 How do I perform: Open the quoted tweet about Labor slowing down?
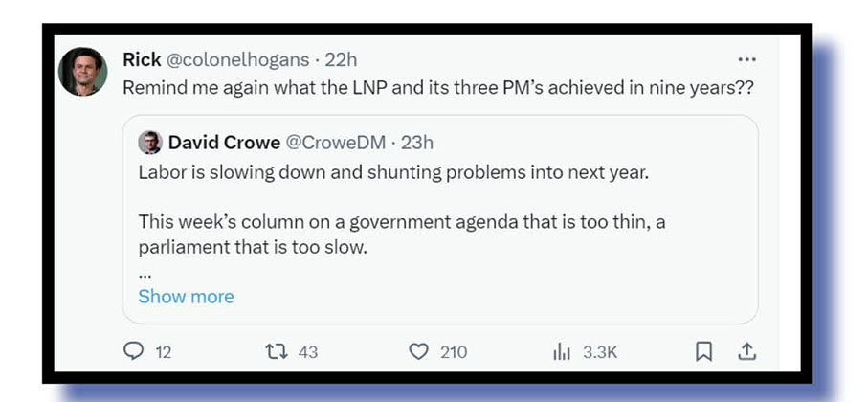point(439,222)
